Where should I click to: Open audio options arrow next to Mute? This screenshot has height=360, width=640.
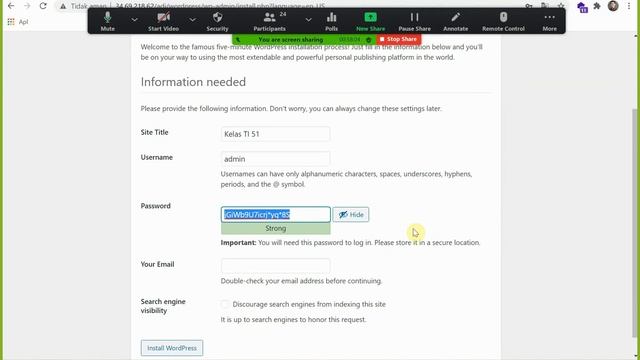134,19
